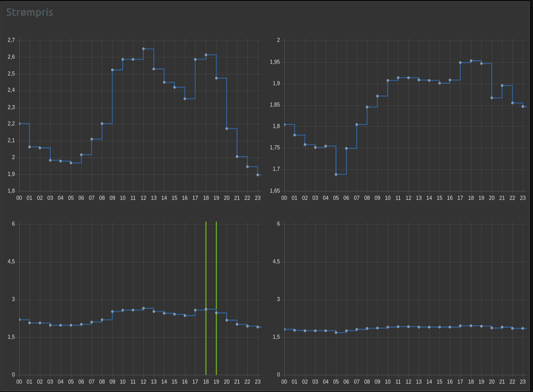Click the hour 12 peak point in top-left chart
This screenshot has width=533, height=392.
click(143, 49)
